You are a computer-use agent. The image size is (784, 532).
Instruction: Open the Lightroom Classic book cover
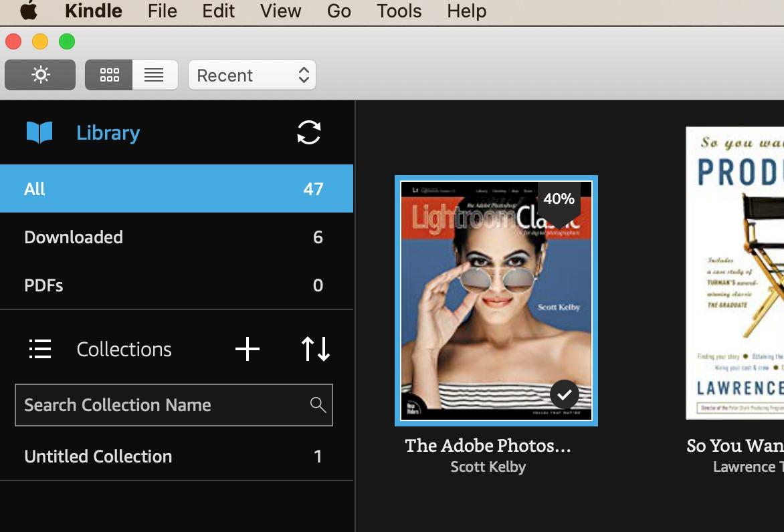pyautogui.click(x=496, y=301)
